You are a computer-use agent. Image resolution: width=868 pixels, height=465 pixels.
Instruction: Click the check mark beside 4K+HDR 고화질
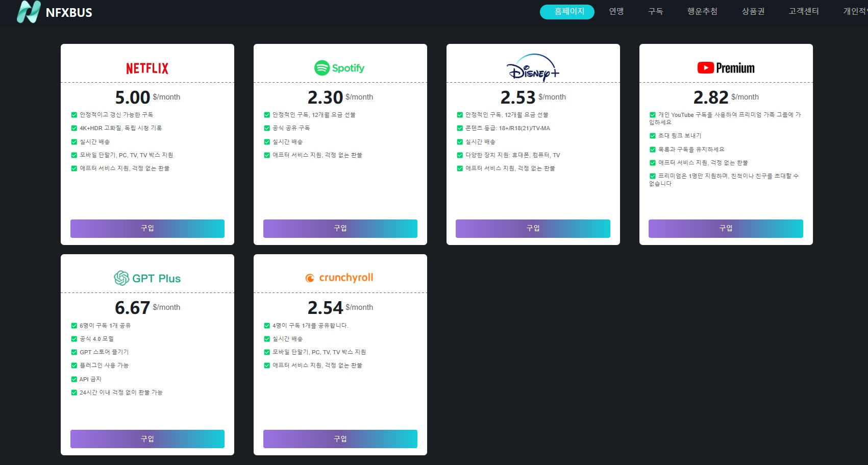[74, 128]
